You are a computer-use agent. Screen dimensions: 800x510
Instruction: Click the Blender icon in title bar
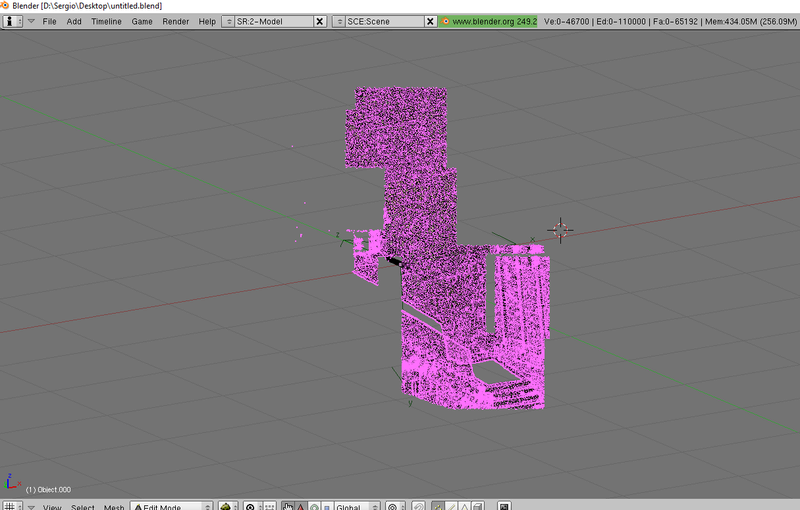pos(5,6)
